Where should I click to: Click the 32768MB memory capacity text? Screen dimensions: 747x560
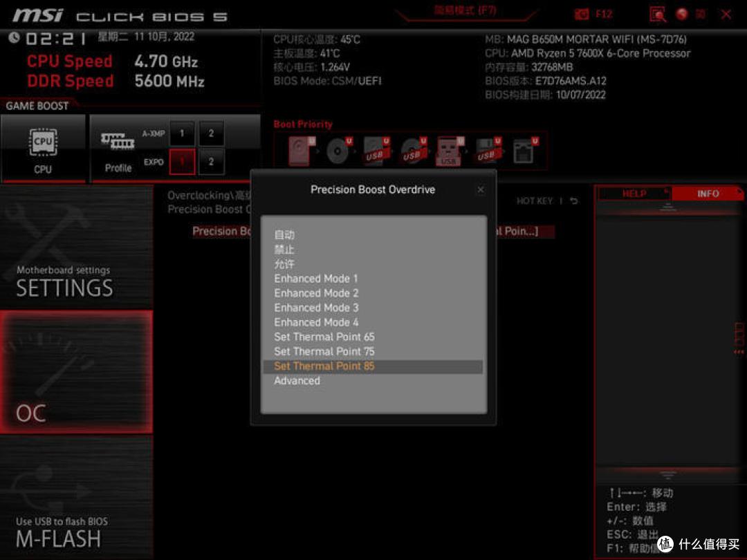[x=552, y=67]
